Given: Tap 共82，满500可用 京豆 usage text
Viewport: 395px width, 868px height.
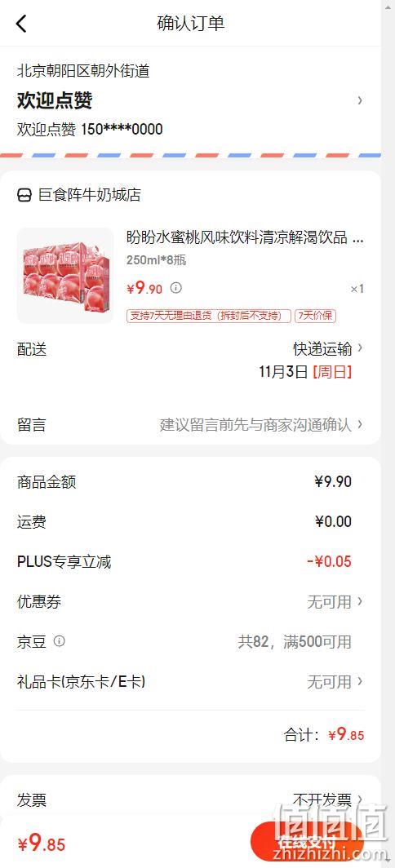Looking at the screenshot, I should (295, 641).
